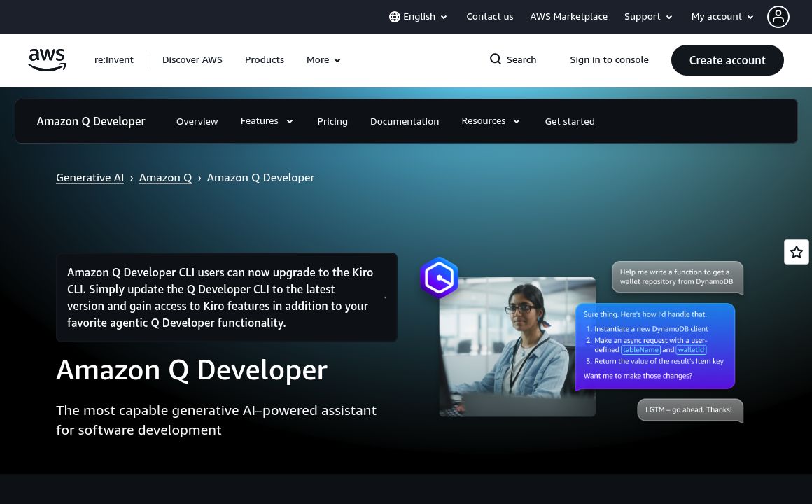Screen dimensions: 812x504
Task: Open the Resources dropdown
Action: pos(490,120)
